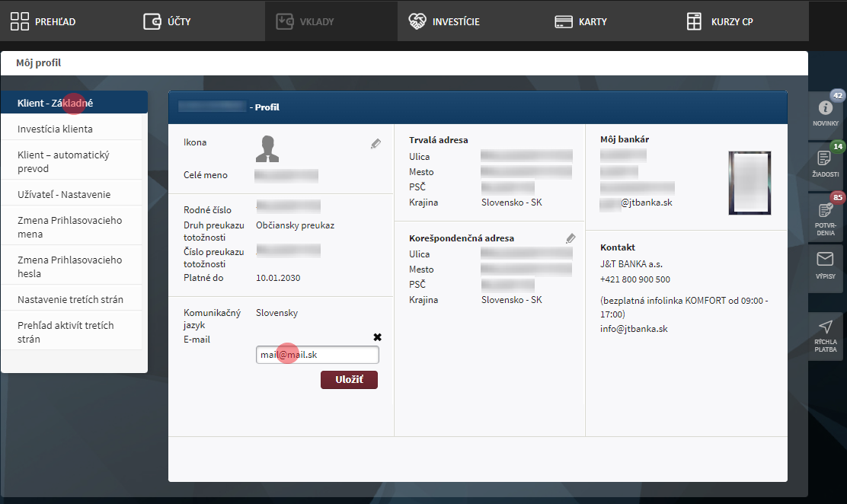
Task: Open the Novinky info icon
Action: coord(825,113)
